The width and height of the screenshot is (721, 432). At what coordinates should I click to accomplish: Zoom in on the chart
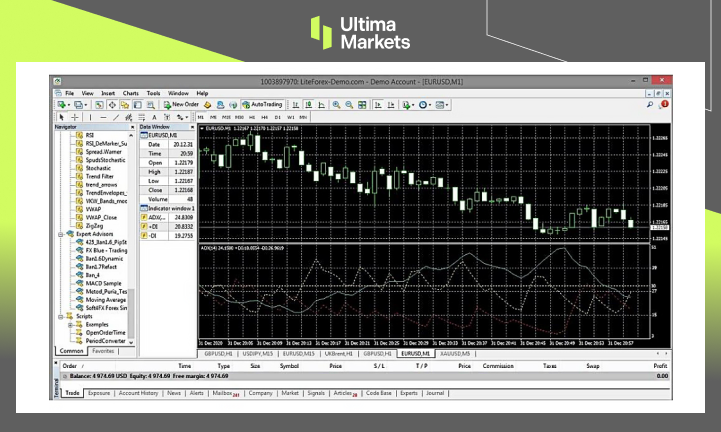pyautogui.click(x=337, y=105)
